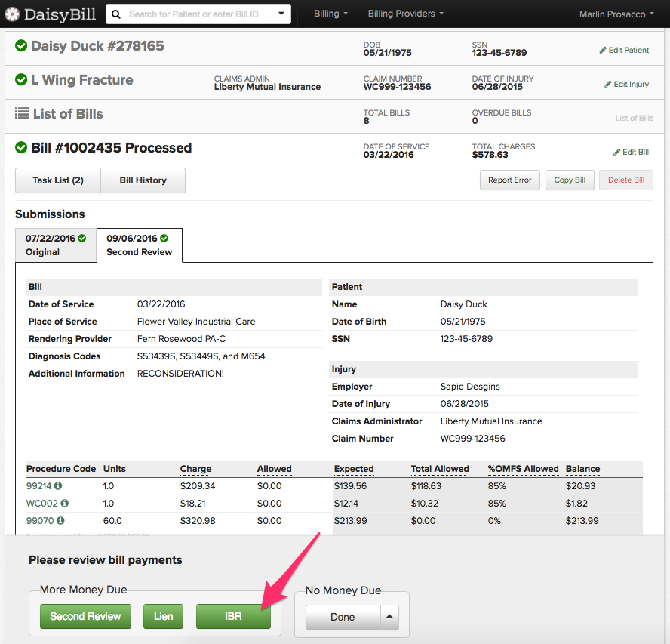Click the claim number WC999-123456 in Injury section
Screen dimensions: 670x644
[x=472, y=439]
